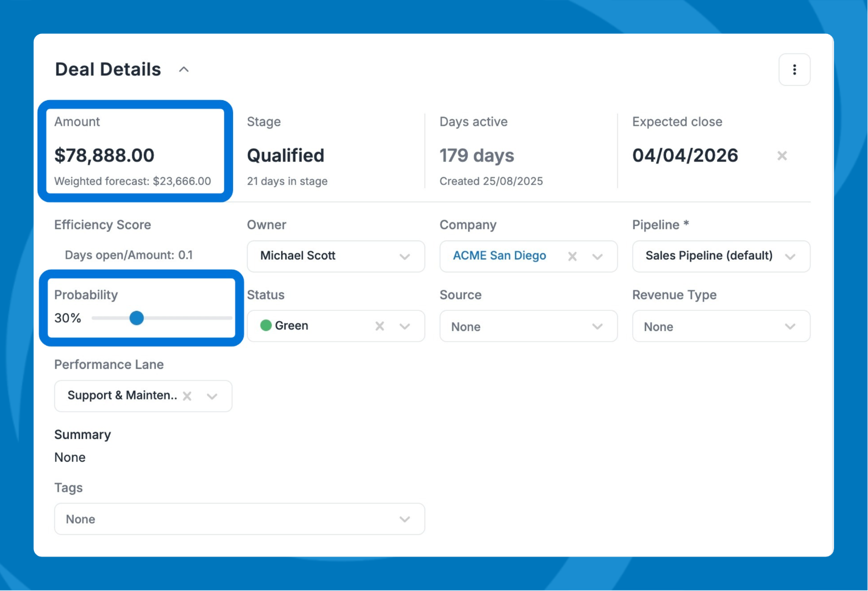Open the three-dot options menu
This screenshot has height=591, width=868.
[x=794, y=69]
